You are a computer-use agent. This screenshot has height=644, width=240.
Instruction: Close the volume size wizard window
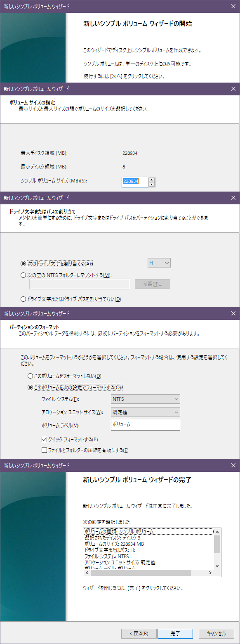234,88
